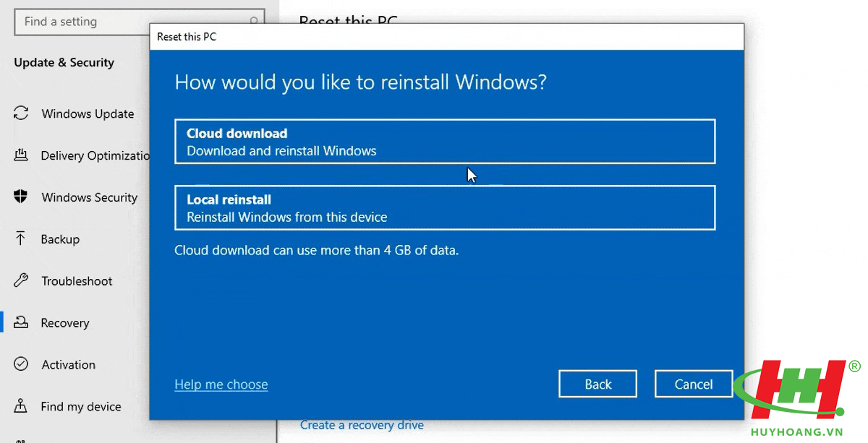Click the Backup upward arrow icon
Viewport: 868px width, 443px height.
[x=21, y=239]
